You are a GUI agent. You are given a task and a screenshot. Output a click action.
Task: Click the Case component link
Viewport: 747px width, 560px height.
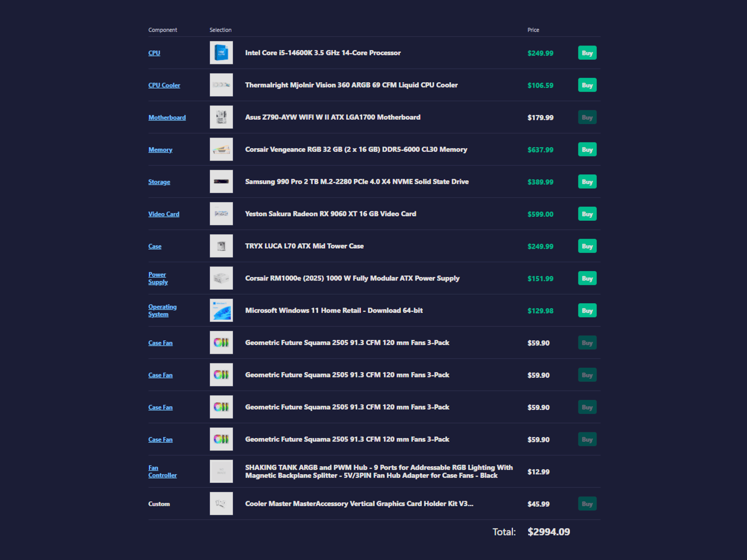155,246
